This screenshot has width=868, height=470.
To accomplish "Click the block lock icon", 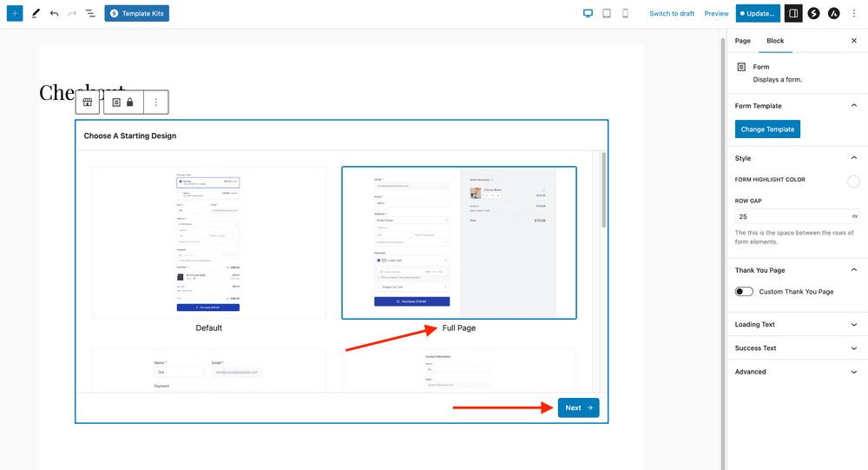I will (x=129, y=102).
